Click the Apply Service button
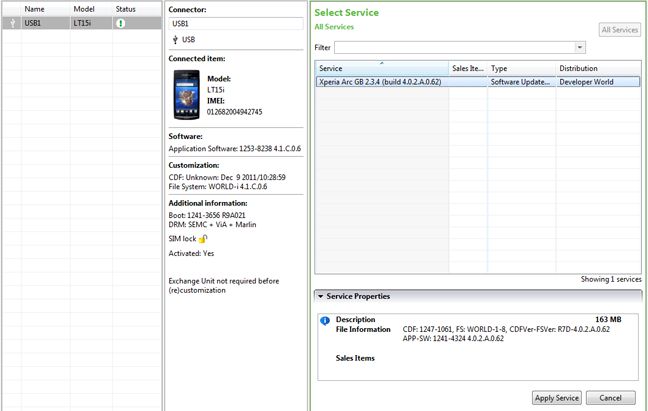The image size is (648, 411). [557, 398]
